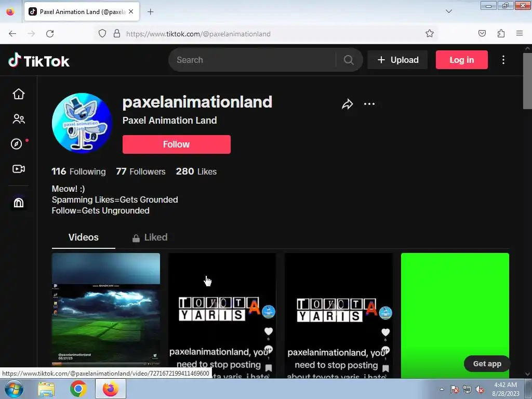Select the locked Liked tab

point(150,237)
